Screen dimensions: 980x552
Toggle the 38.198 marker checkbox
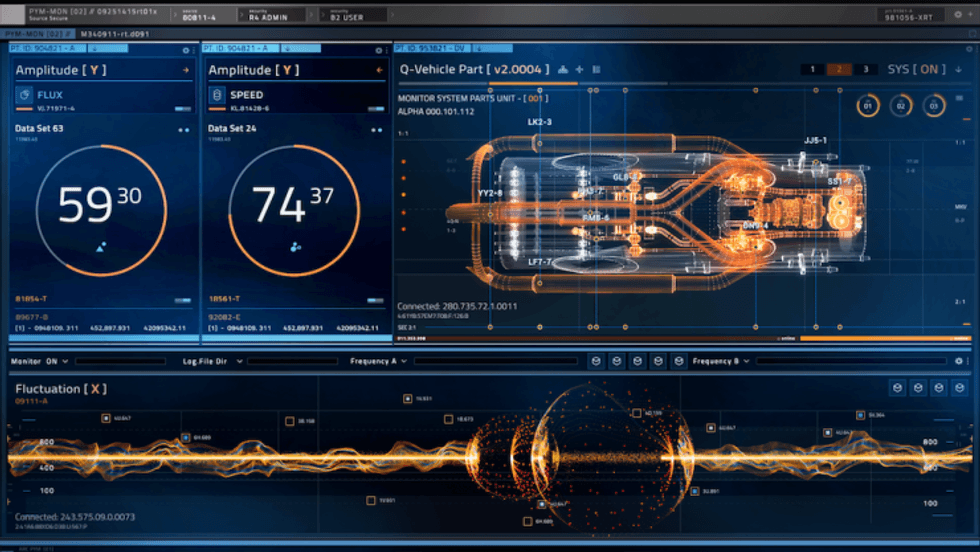click(289, 421)
